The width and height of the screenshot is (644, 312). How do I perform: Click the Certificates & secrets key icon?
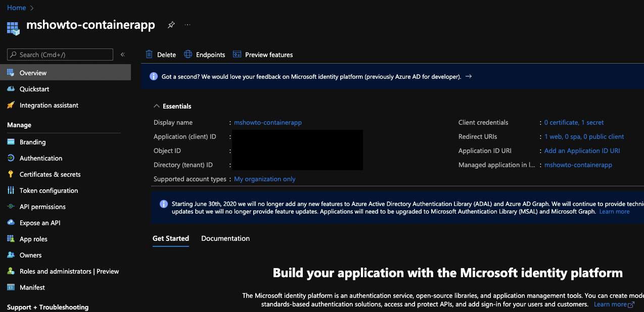pos(11,174)
